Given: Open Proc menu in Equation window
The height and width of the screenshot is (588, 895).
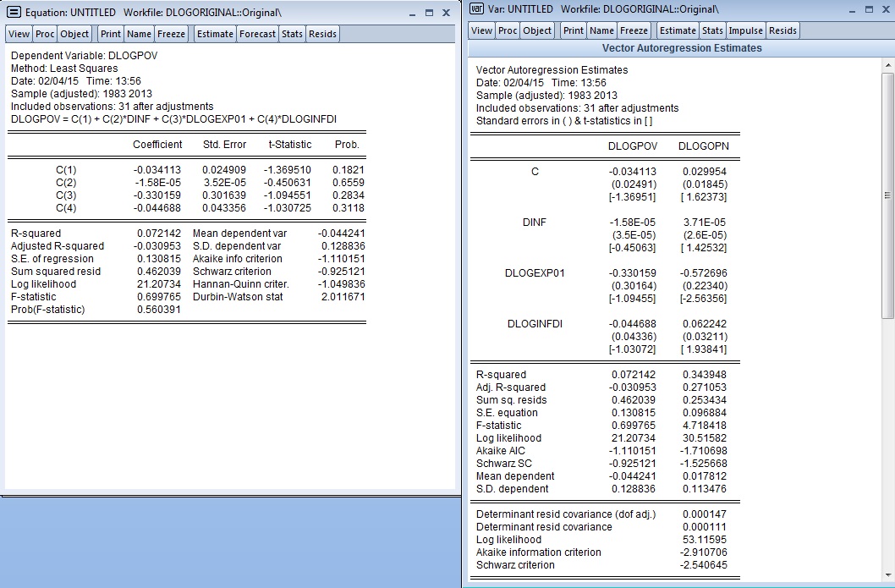Looking at the screenshot, I should point(45,34).
